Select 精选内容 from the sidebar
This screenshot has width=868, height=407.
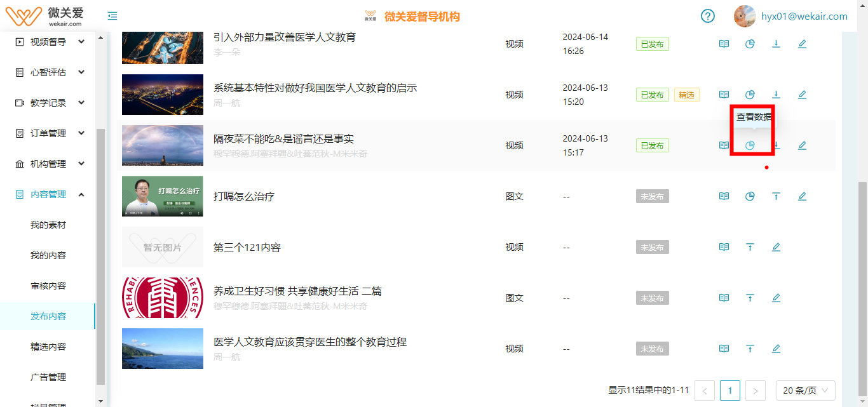(48, 347)
